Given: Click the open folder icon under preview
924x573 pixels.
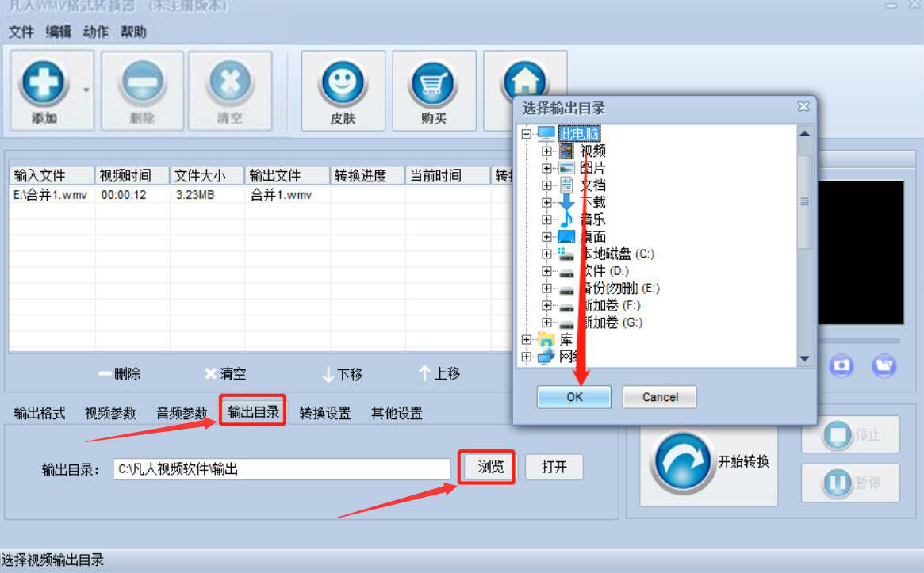Looking at the screenshot, I should [x=884, y=365].
